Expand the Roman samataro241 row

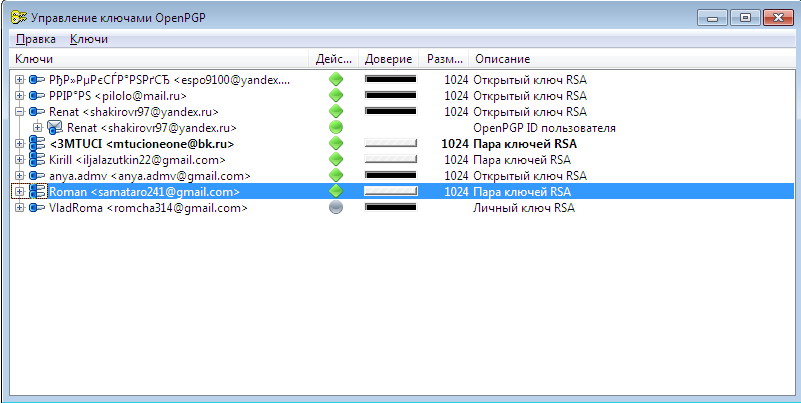19,192
